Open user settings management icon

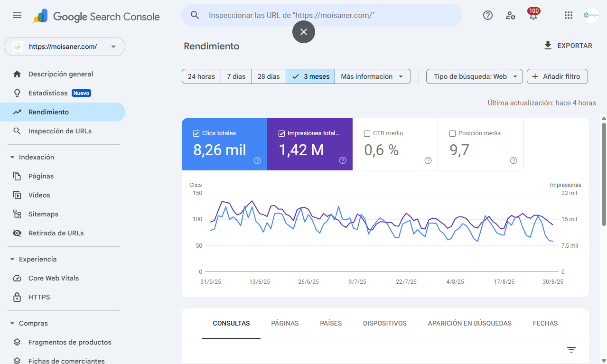(x=511, y=15)
